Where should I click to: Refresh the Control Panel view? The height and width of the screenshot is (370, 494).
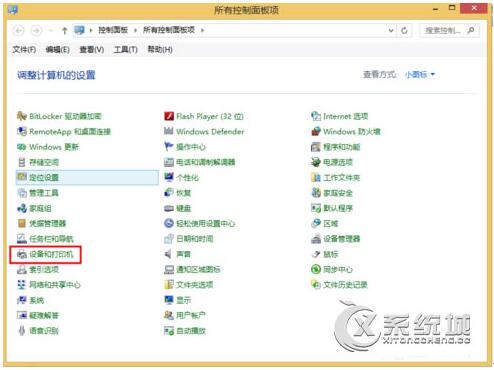(x=404, y=31)
